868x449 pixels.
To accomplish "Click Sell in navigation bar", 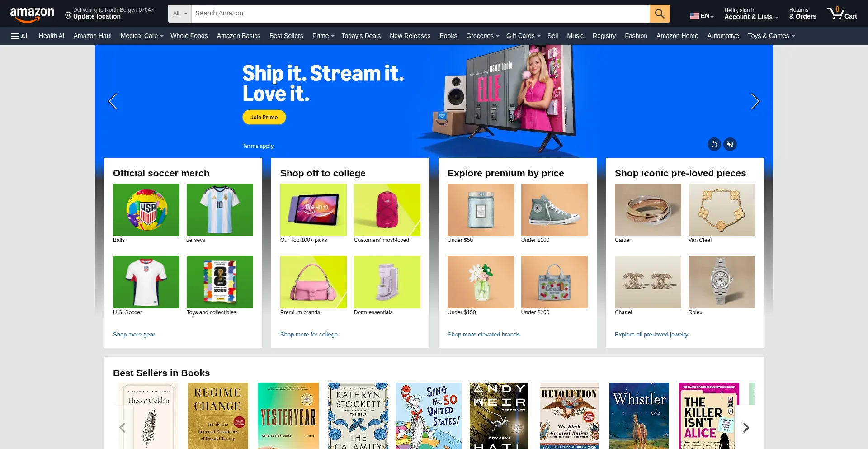I will pos(553,36).
